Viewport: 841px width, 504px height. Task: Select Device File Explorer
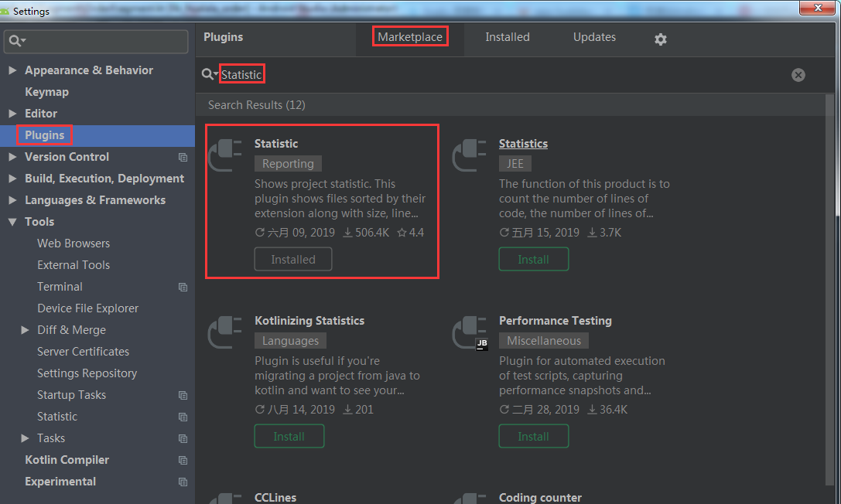(88, 308)
